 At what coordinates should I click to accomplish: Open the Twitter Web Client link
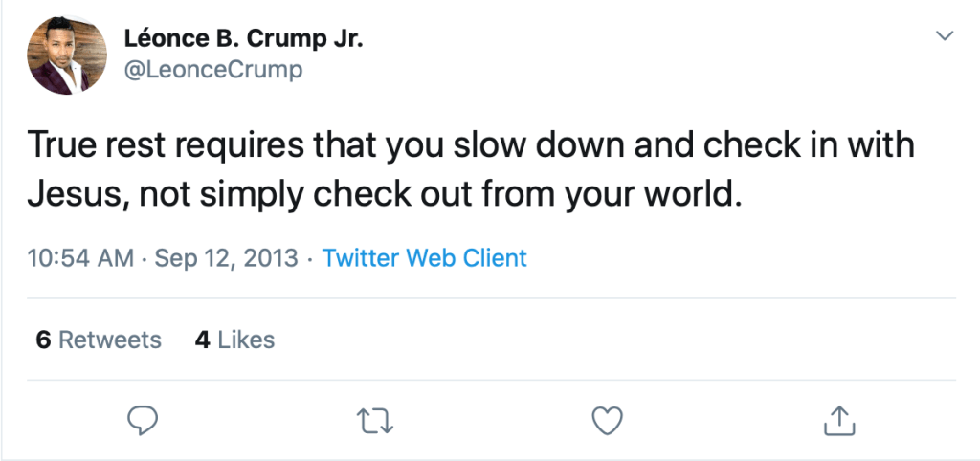pyautogui.click(x=424, y=258)
